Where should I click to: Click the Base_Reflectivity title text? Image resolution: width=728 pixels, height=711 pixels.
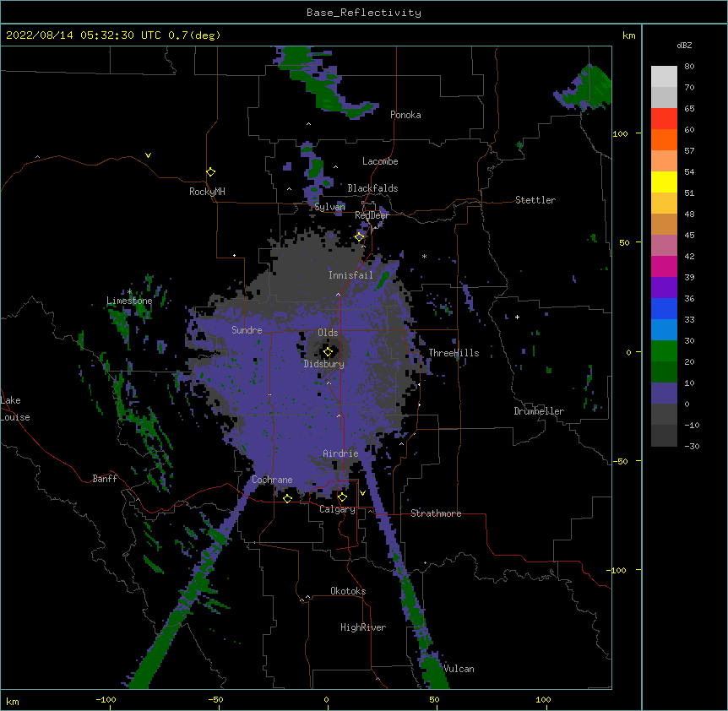point(364,13)
